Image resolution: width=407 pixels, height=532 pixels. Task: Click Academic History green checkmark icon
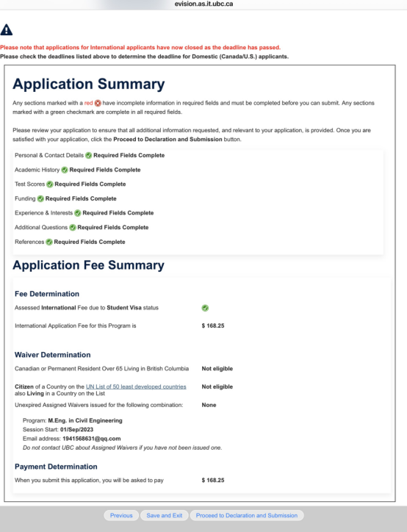(x=65, y=170)
